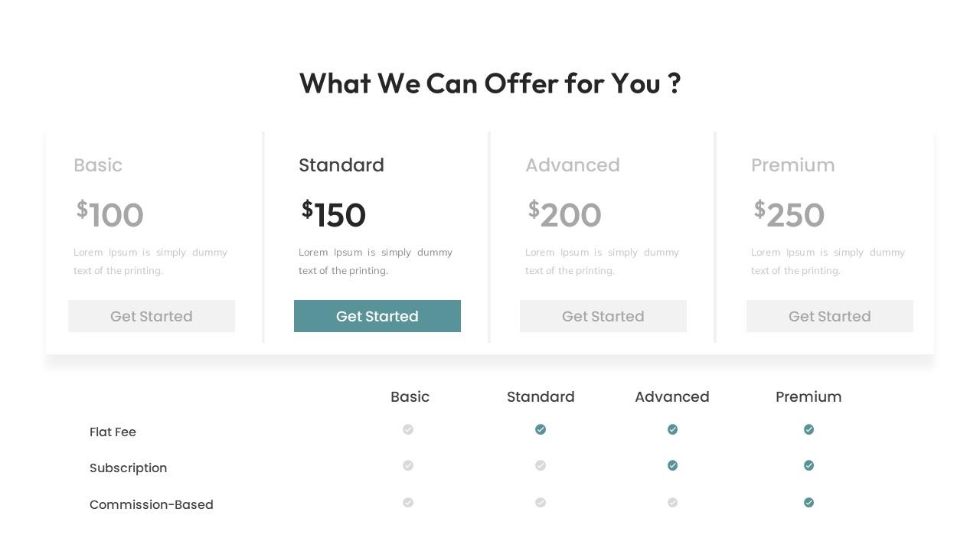Click Get Started on the Premium plan
This screenshot has height=551, width=980.
pos(830,316)
